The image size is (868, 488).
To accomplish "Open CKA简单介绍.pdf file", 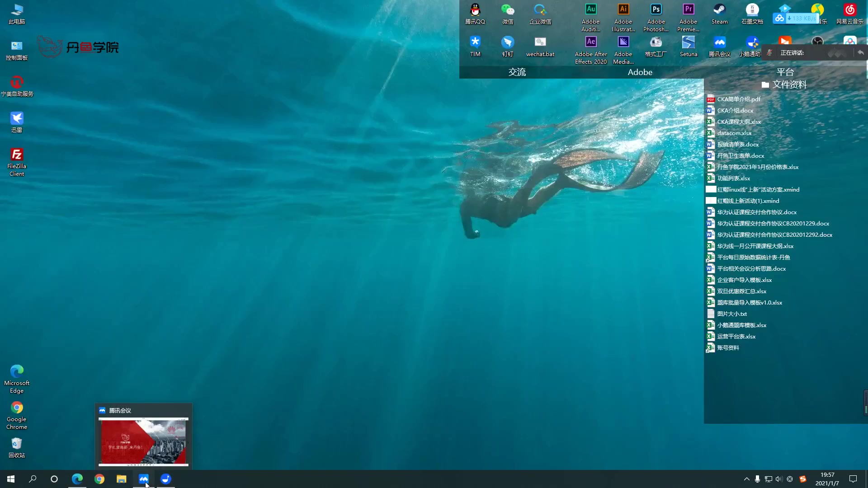I will (x=733, y=99).
